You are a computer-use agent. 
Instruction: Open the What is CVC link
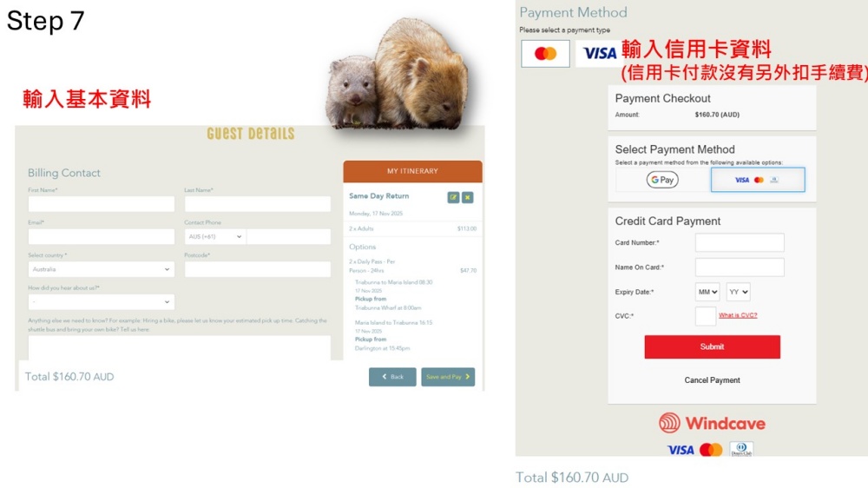738,315
